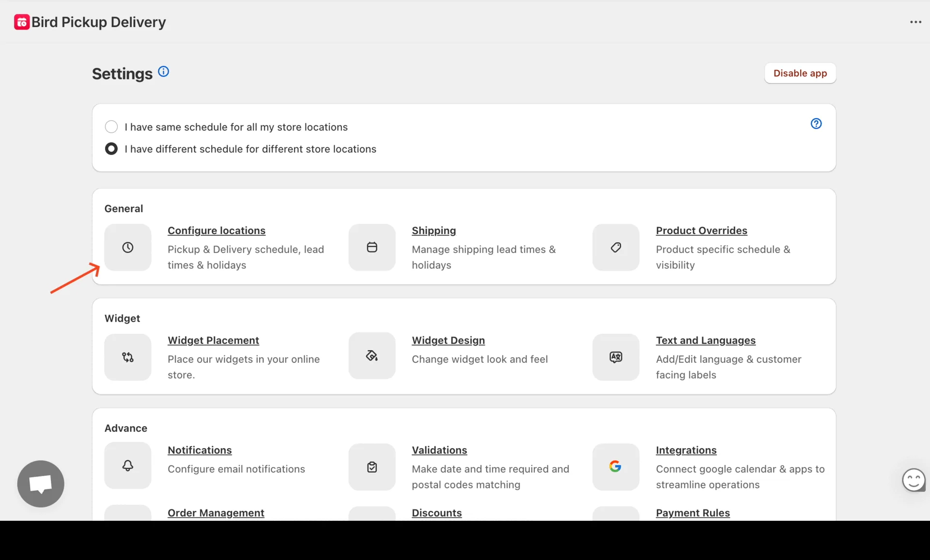This screenshot has width=930, height=560.
Task: Open the chat support bubble
Action: click(41, 483)
